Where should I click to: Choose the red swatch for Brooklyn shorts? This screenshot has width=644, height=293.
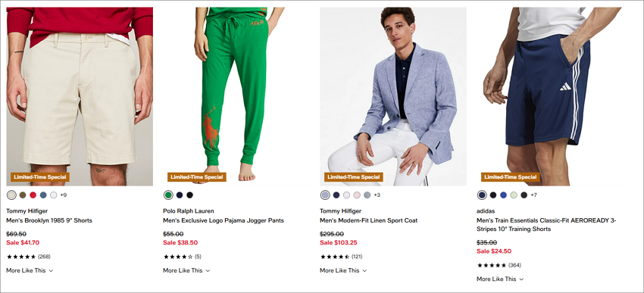[x=33, y=195]
